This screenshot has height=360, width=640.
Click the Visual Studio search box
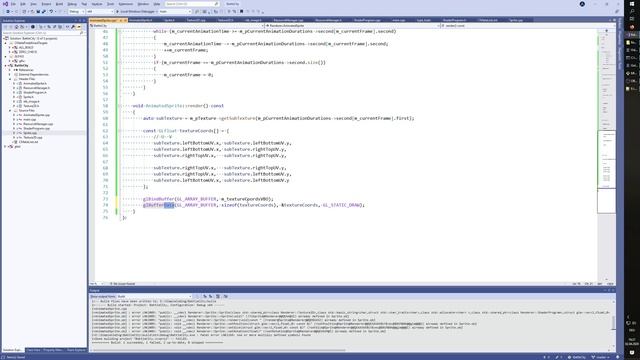[192, 4]
